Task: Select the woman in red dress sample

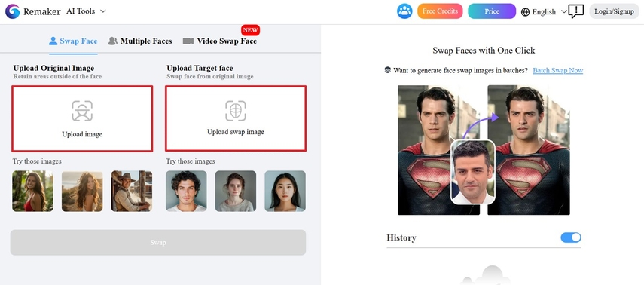Action: (33, 192)
